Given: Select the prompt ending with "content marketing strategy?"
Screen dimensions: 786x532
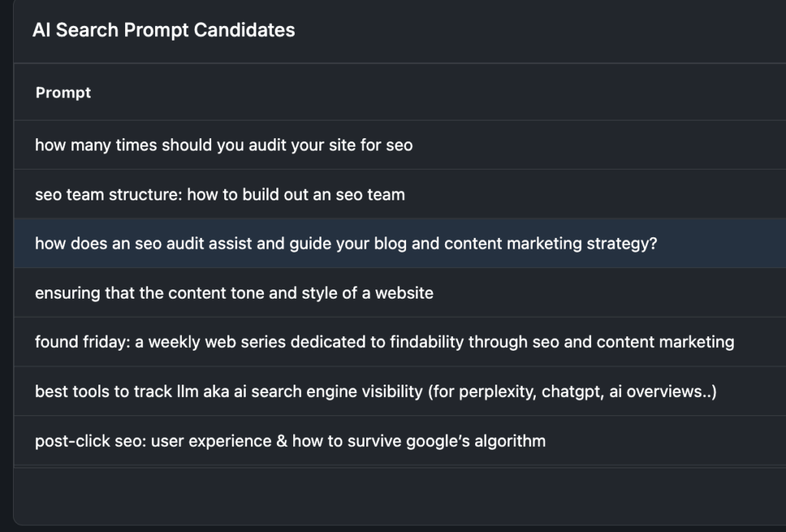Looking at the screenshot, I should tap(345, 243).
